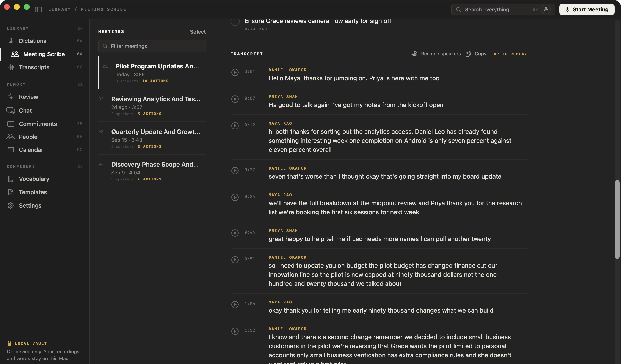Check off the Grace reviews camera flow action
Screen dimensions: 621x364
(x=235, y=22)
